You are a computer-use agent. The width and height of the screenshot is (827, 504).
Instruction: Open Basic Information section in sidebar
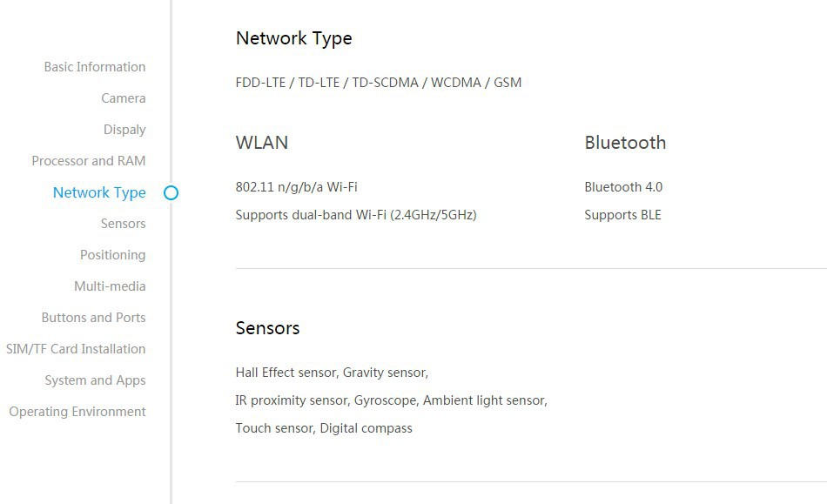(x=95, y=67)
